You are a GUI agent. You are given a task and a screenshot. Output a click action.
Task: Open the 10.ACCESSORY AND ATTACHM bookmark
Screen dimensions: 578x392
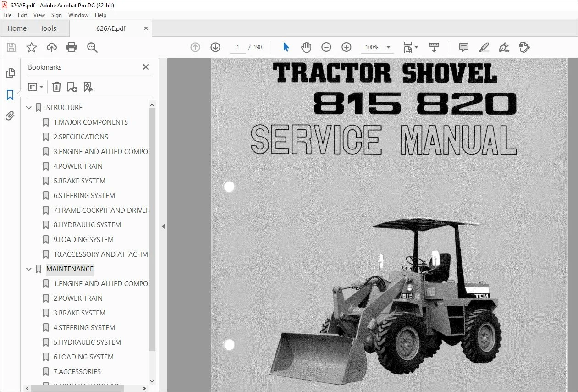click(101, 254)
